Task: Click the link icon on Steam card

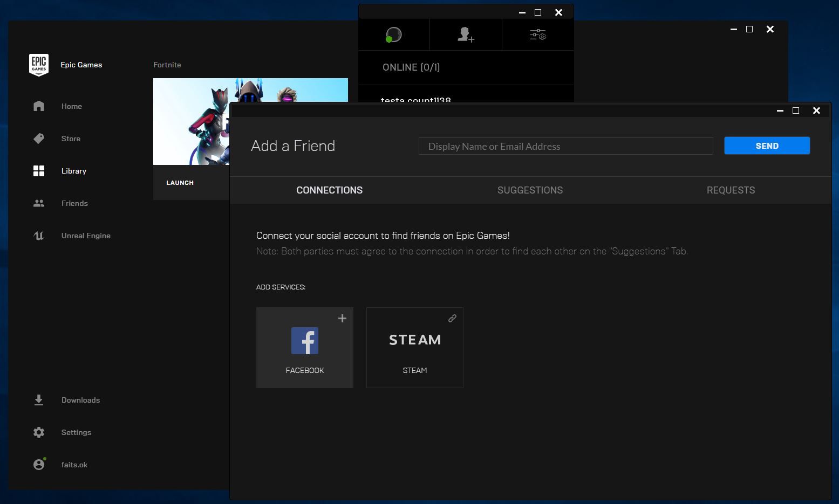Action: (452, 319)
